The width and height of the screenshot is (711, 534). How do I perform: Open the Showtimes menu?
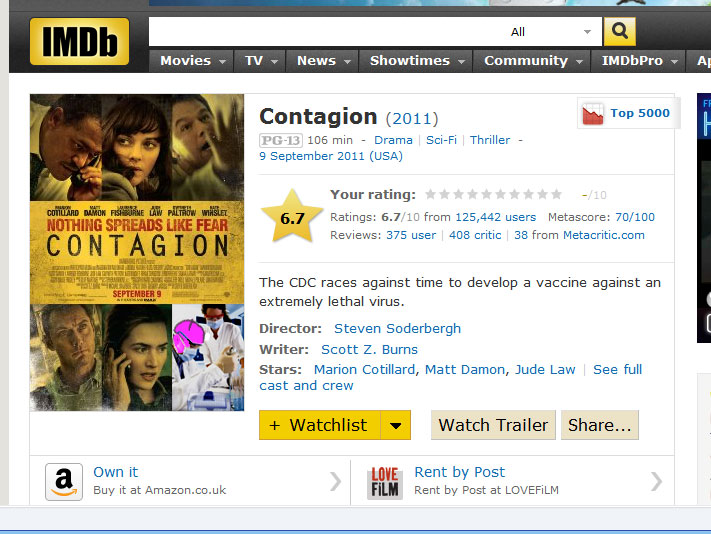(416, 61)
